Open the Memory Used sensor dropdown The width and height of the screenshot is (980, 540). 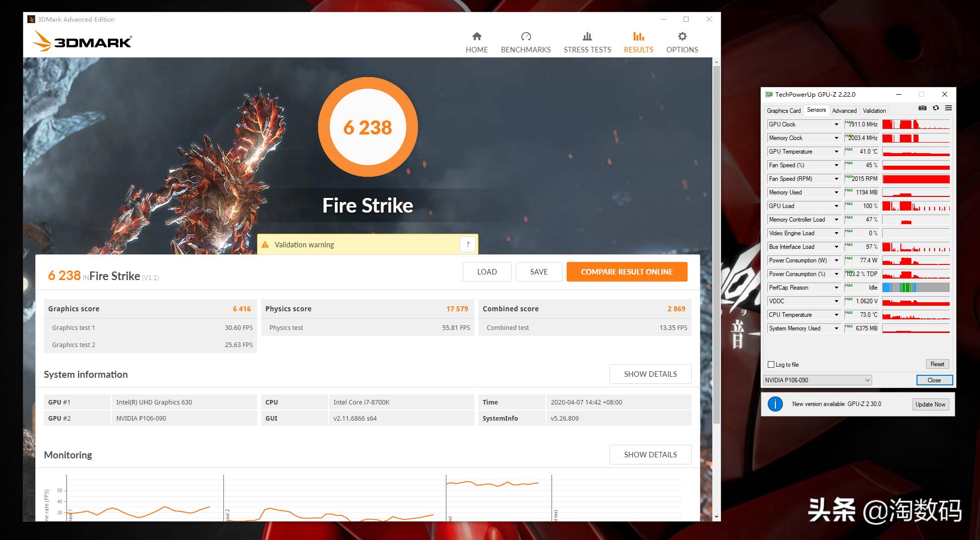836,192
